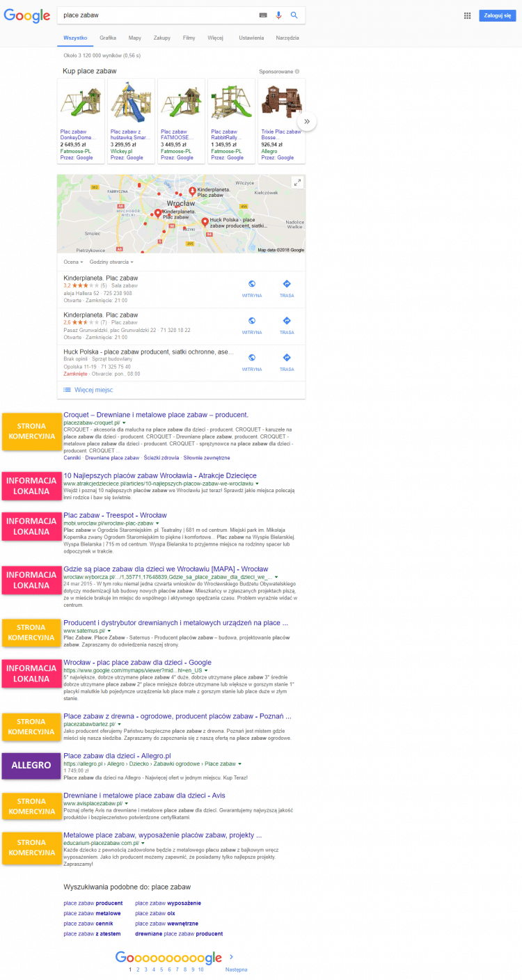Open DonkeyDome playground product thumbnail
Image resolution: width=522 pixels, height=980 pixels.
pyautogui.click(x=81, y=103)
